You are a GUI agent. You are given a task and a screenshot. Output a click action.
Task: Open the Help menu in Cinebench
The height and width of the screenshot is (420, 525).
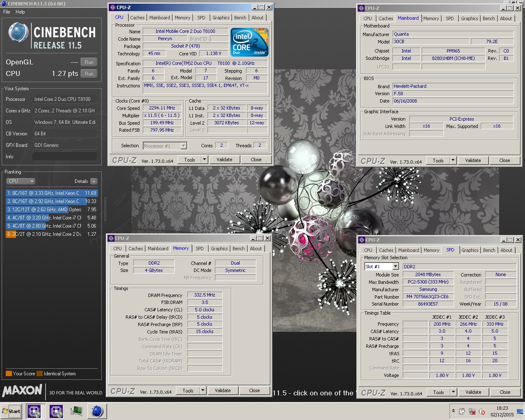coord(20,12)
